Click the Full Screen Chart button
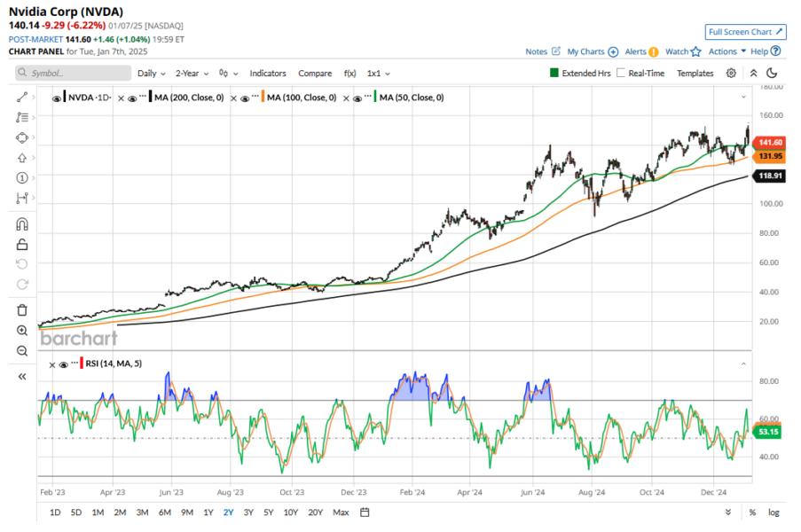Screen dimensions: 801x532 (x=745, y=32)
